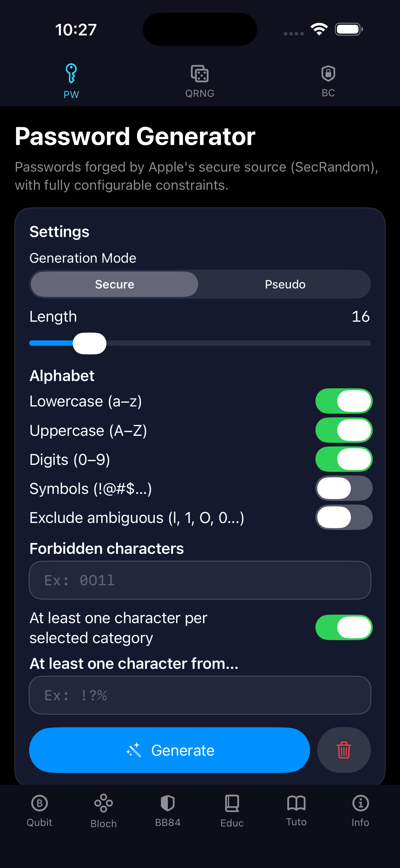Disable the Lowercase (a–z) switch
Screen dimensions: 400x868
[344, 401]
